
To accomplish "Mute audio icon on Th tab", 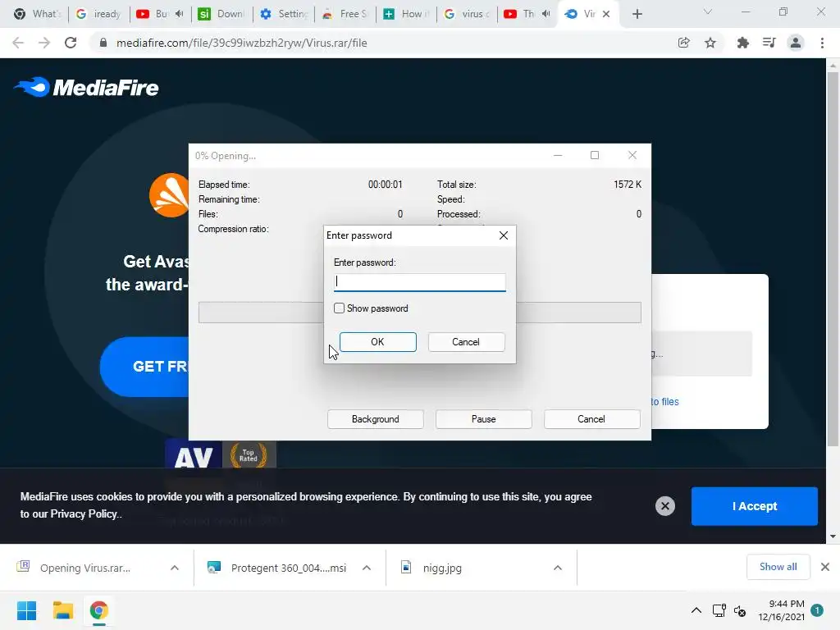I will 546,14.
